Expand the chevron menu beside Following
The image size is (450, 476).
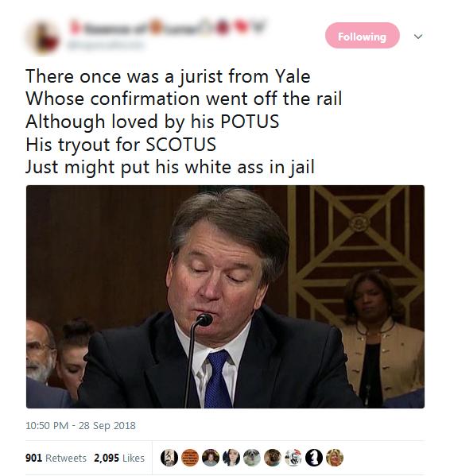[x=418, y=37]
